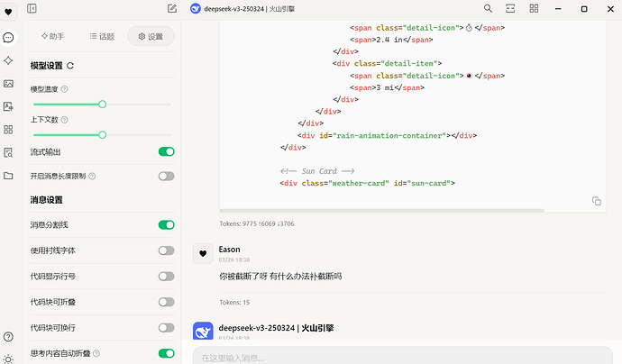Viewport: 622px width, 364px height.
Task: Open the files folder sidebar icon
Action: [8, 176]
